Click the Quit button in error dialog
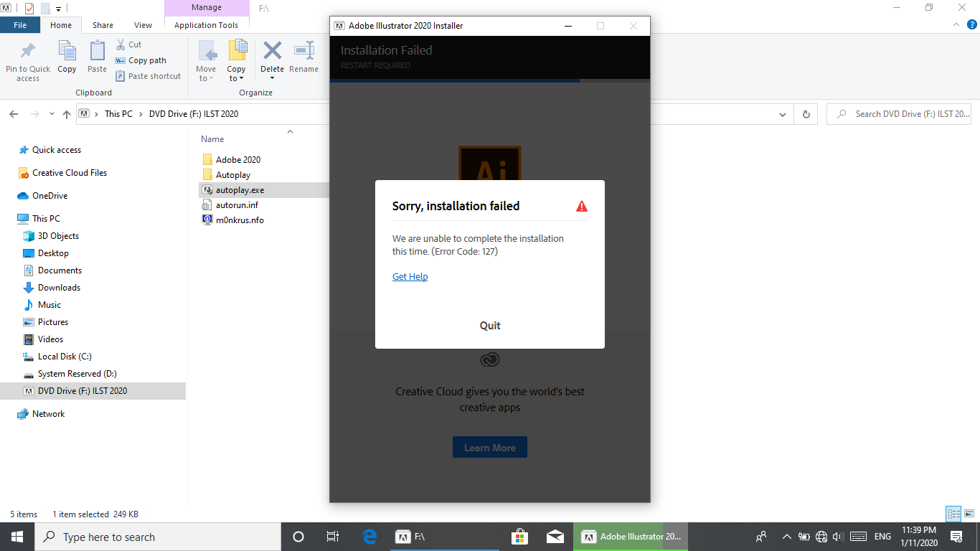 point(490,326)
